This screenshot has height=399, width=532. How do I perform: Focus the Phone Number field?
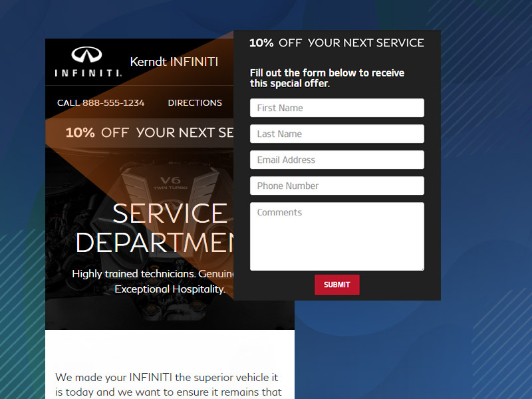tap(337, 186)
